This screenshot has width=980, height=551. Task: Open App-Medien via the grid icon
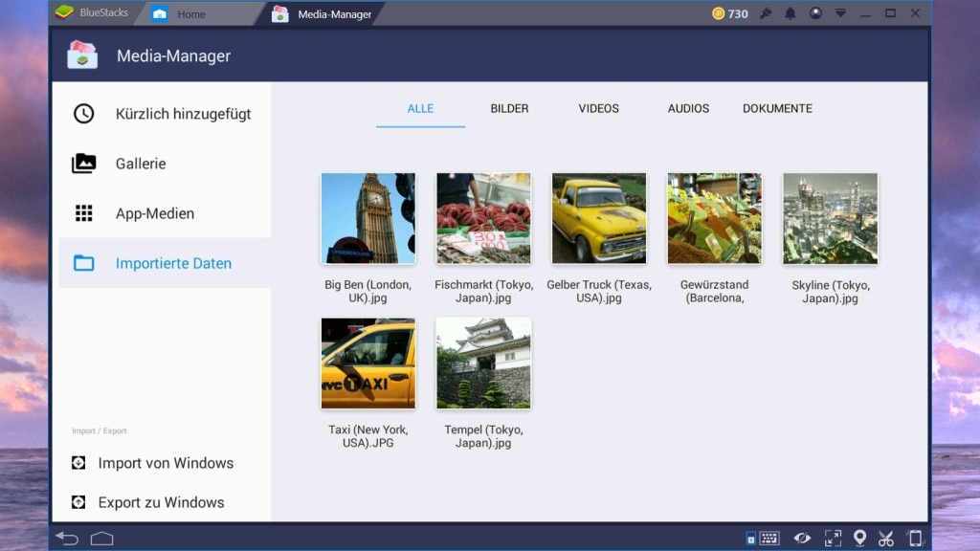coord(83,213)
